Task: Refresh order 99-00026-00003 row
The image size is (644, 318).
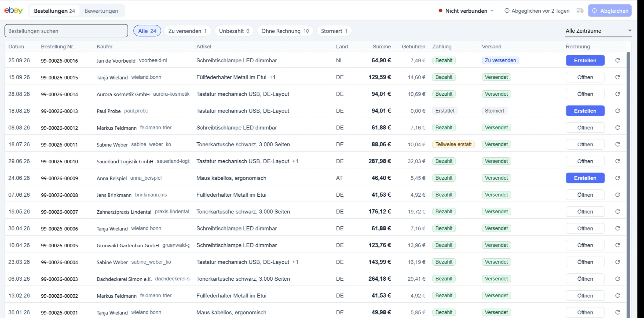Action: coord(617,279)
